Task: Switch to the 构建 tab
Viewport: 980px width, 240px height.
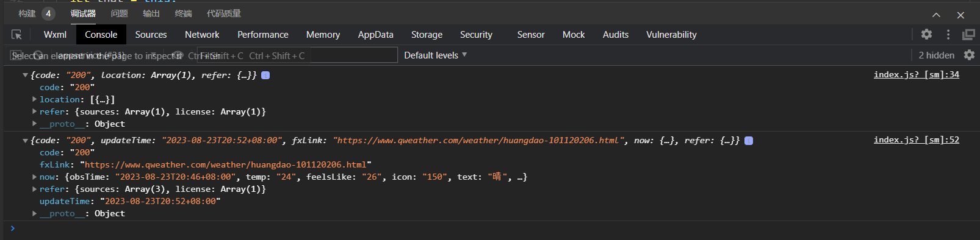Action: [x=27, y=13]
